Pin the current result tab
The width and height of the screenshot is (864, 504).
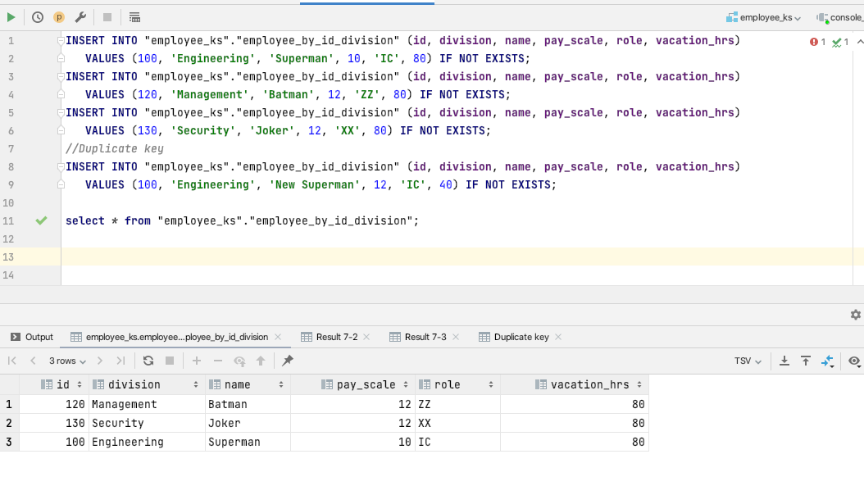pyautogui.click(x=288, y=361)
